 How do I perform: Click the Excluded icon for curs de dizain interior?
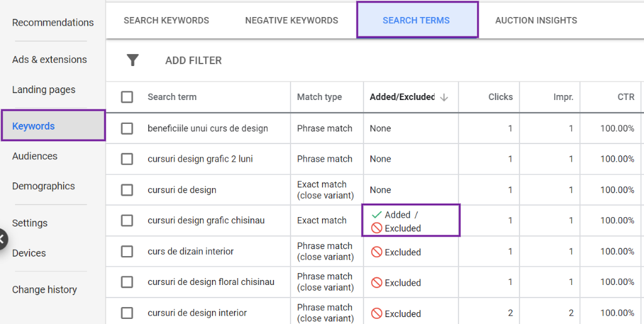[376, 252]
